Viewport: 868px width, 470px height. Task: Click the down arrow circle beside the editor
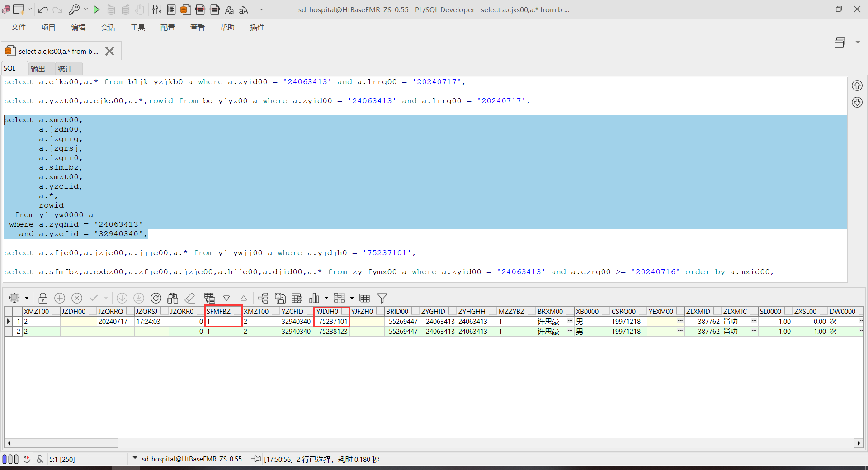click(x=857, y=102)
